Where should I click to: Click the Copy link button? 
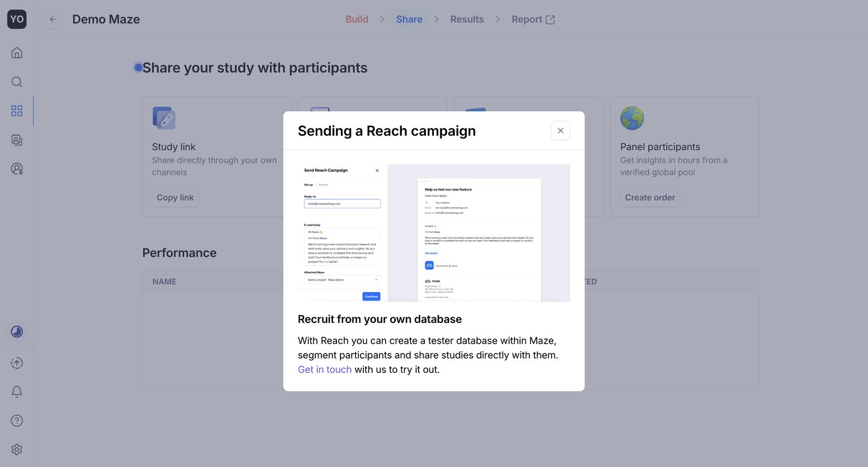[175, 197]
